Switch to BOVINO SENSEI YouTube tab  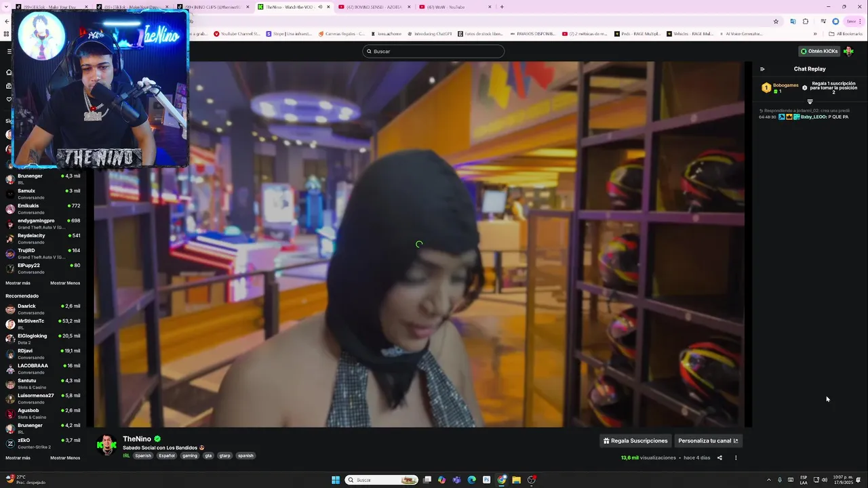point(374,7)
